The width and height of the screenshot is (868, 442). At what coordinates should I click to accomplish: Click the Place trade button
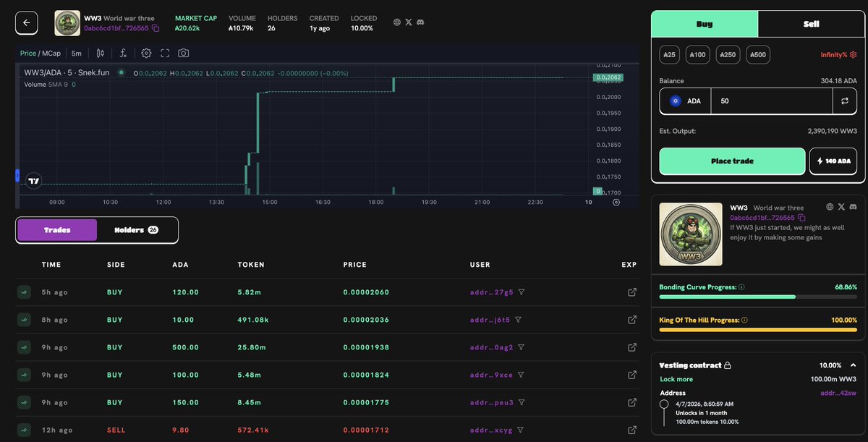[732, 161]
